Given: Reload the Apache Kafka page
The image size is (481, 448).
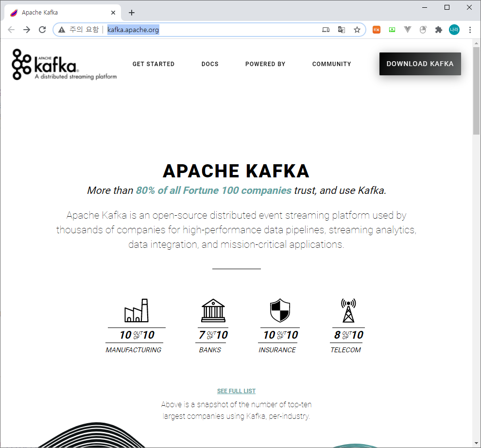Looking at the screenshot, I should (42, 30).
